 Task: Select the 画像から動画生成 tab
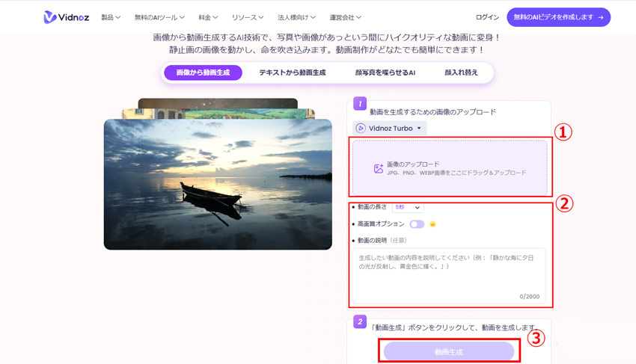[203, 73]
